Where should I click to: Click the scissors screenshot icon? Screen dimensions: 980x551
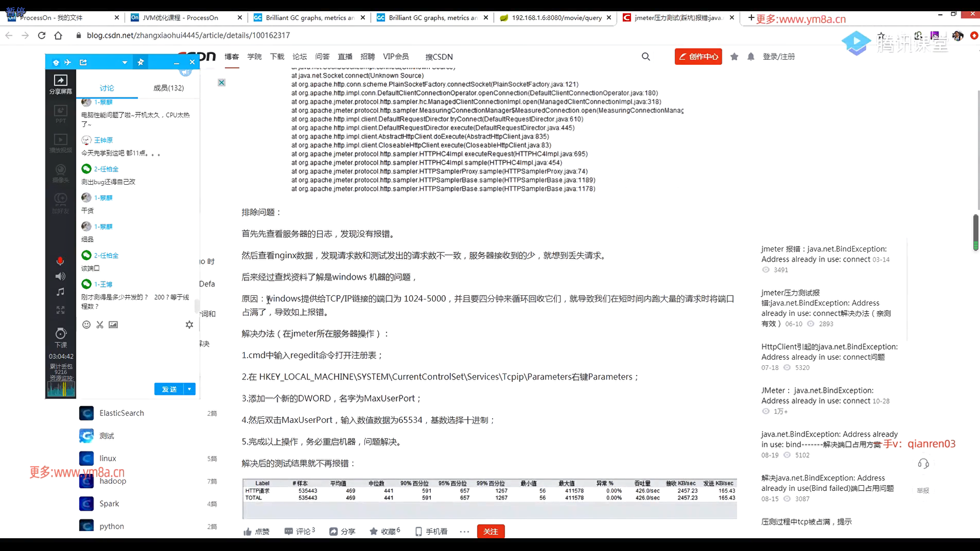(100, 325)
